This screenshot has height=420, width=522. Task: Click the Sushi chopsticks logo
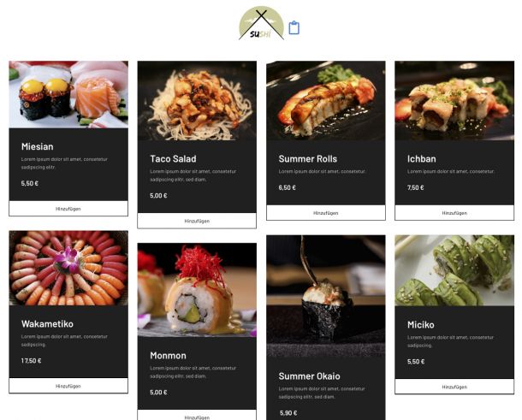coord(261,23)
